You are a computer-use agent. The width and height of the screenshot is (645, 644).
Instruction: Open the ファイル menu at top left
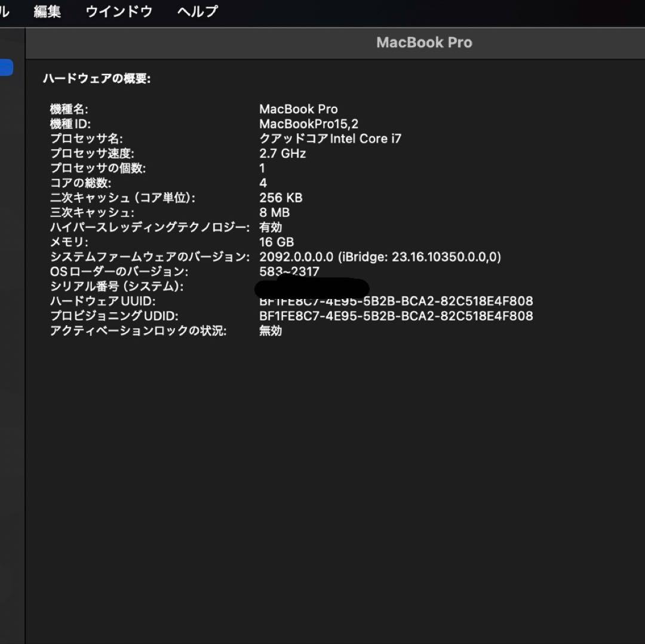5,11
